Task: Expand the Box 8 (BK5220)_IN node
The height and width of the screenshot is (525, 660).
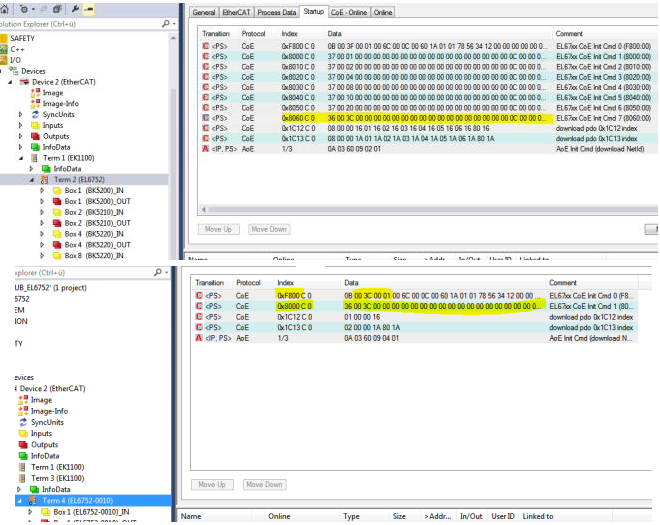Action: click(42, 256)
